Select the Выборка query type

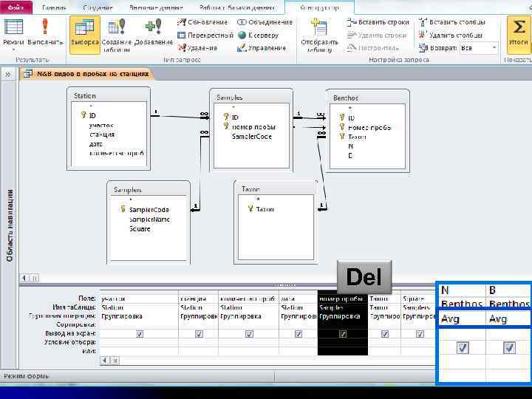coord(85,35)
